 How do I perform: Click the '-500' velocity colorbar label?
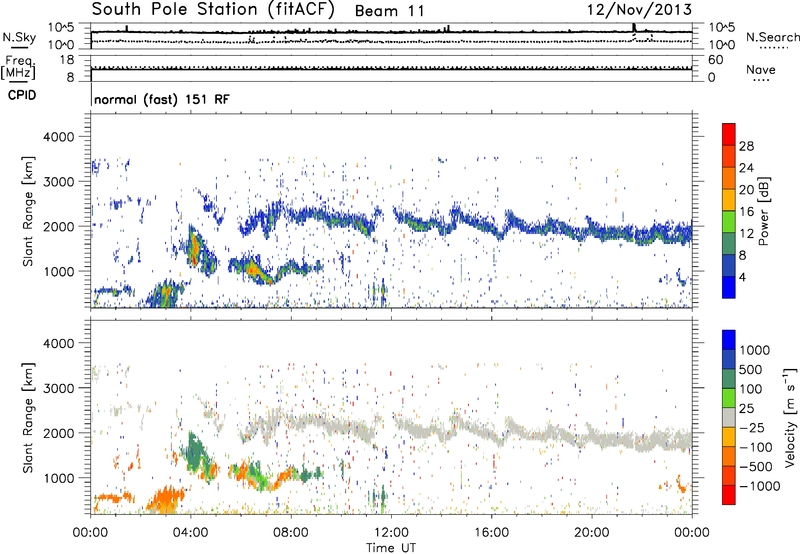point(756,467)
